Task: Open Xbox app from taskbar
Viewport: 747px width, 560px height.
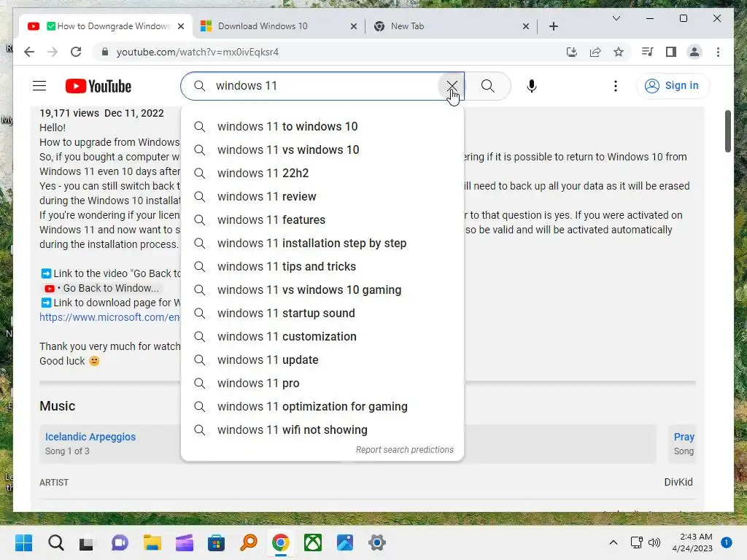Action: 313,542
